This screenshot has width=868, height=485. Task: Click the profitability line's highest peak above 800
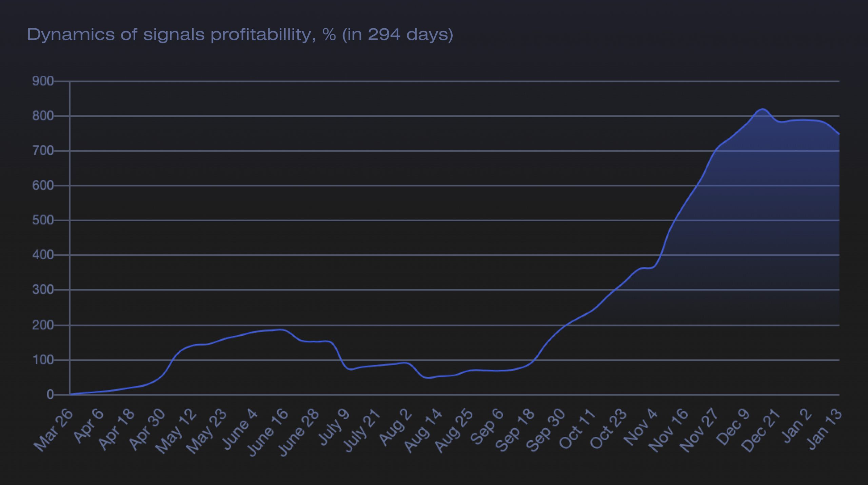pos(763,109)
